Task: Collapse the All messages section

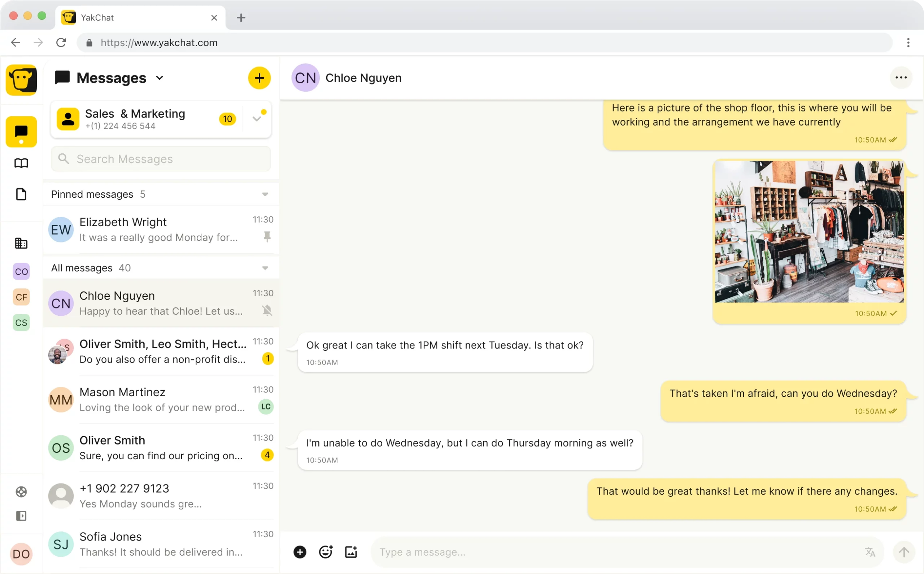Action: pos(265,268)
